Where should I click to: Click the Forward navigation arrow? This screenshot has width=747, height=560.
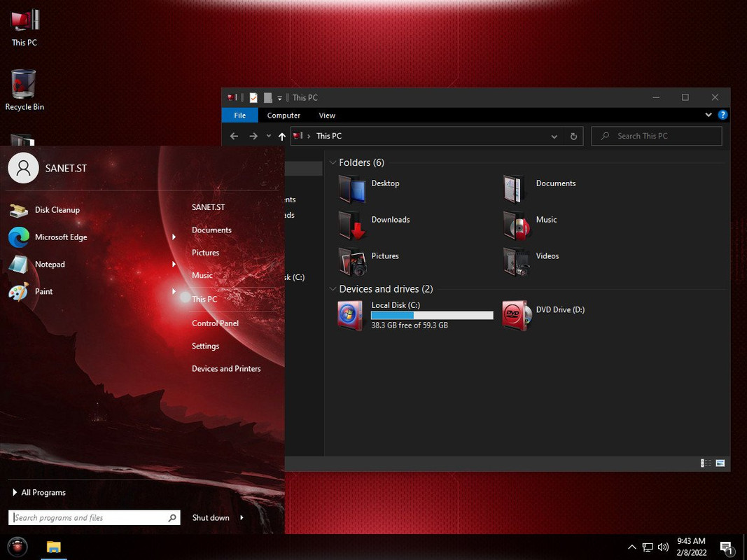[x=253, y=136]
